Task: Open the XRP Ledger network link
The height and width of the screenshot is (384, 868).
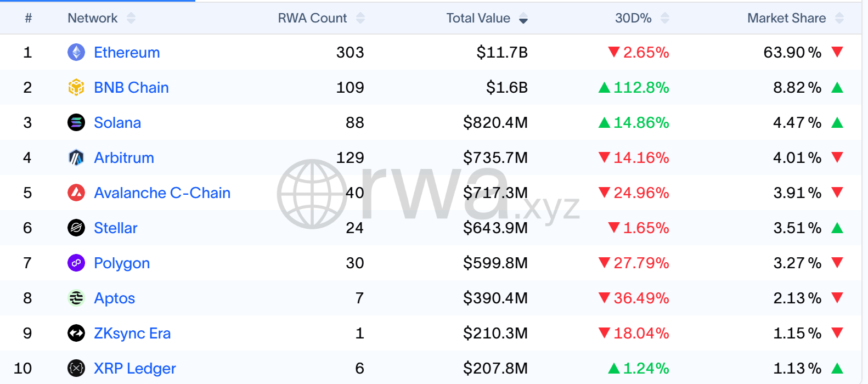Action: [135, 368]
